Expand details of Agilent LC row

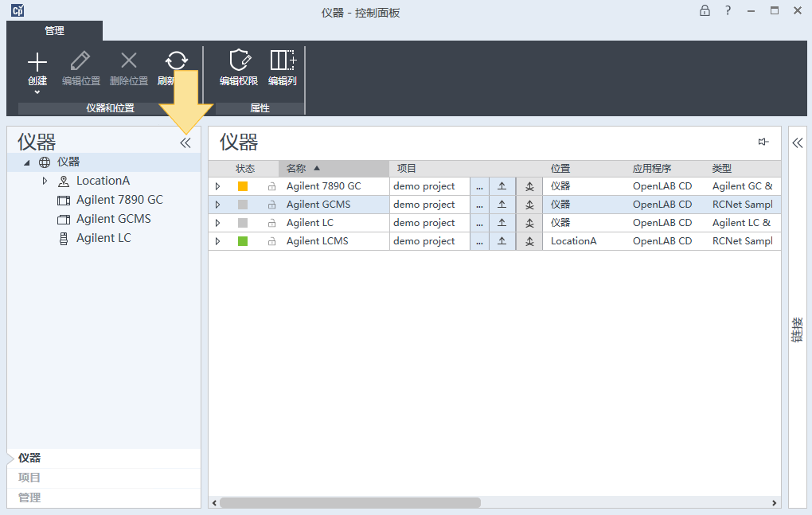[217, 223]
